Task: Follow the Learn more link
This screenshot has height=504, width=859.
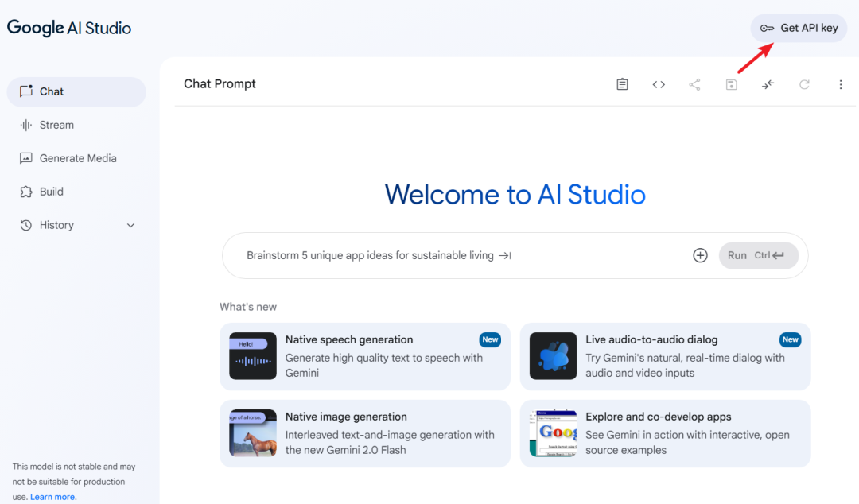Action: (52, 497)
